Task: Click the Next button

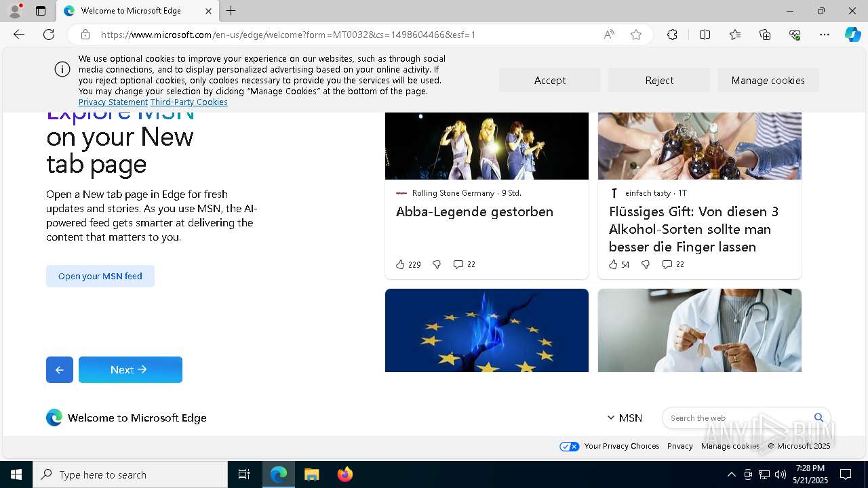Action: coord(130,369)
